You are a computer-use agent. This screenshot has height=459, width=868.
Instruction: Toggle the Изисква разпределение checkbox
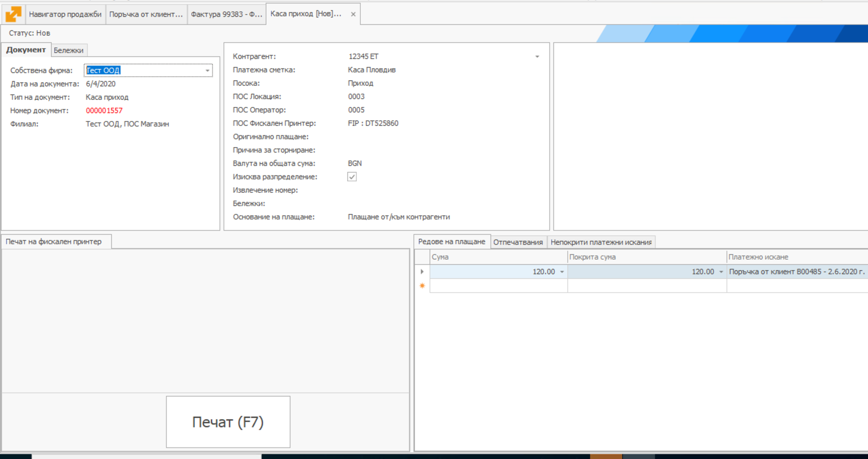(352, 177)
